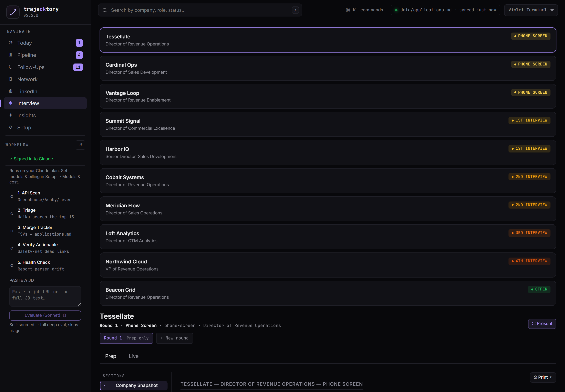Click the green sync status dot
The height and width of the screenshot is (392, 565).
(x=396, y=10)
